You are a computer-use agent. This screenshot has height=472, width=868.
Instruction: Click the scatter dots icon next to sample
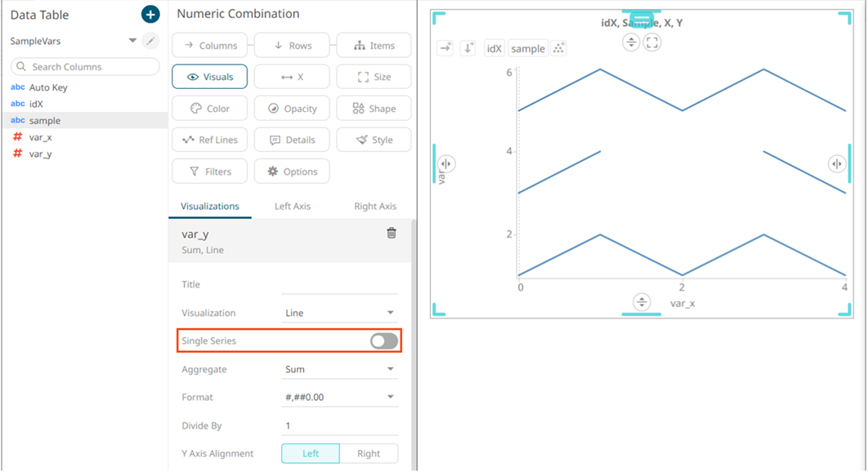[559, 48]
